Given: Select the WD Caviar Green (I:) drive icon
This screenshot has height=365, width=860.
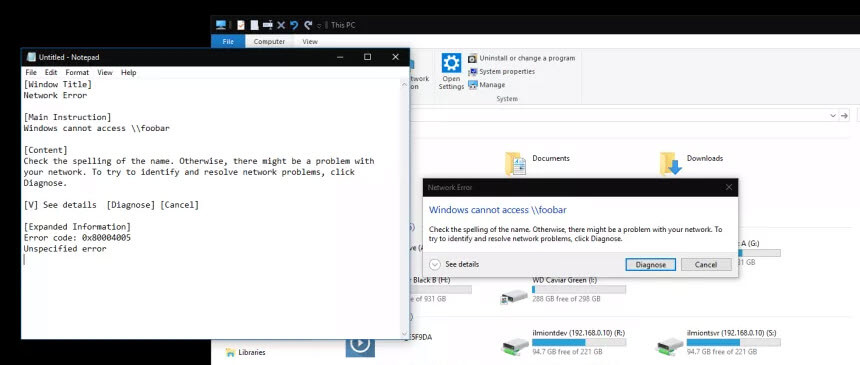Looking at the screenshot, I should point(514,297).
